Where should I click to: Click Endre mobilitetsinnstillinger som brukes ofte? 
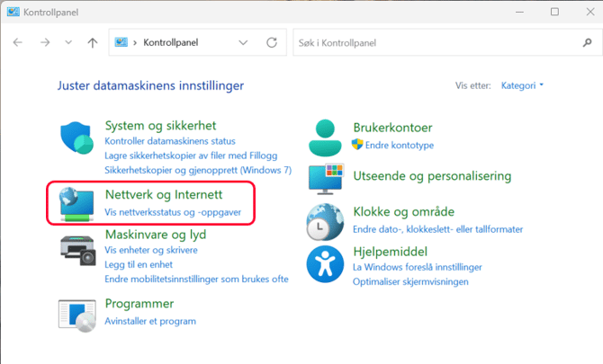point(196,280)
